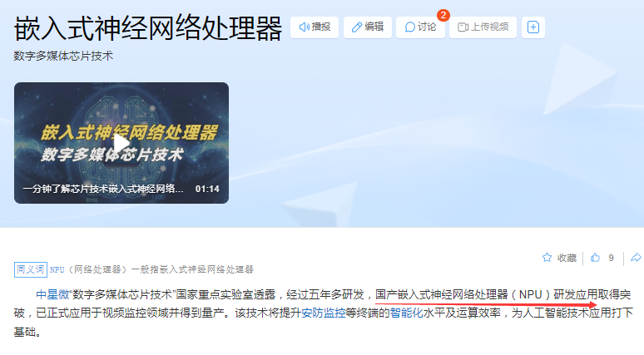The width and height of the screenshot is (644, 355).
Task: Open the 安防监控 link
Action: point(323,313)
